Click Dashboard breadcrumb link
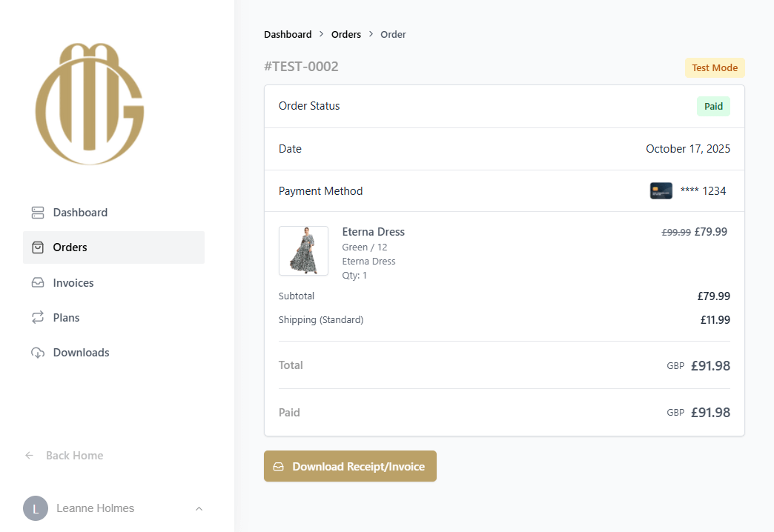Viewport: 774px width, 532px height. pos(288,35)
